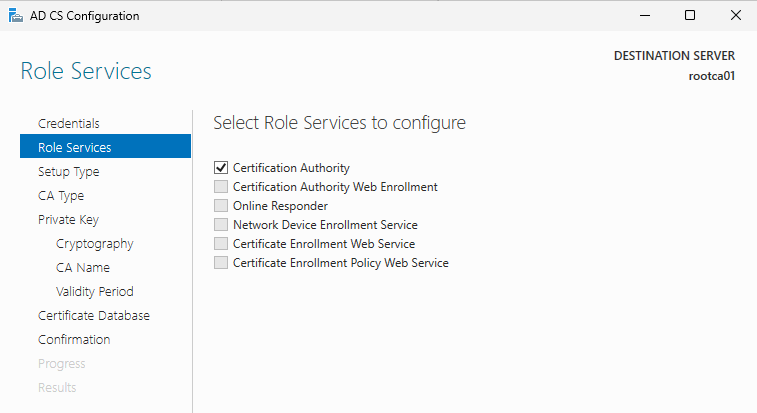Go to the Credentials step

pyautogui.click(x=68, y=123)
